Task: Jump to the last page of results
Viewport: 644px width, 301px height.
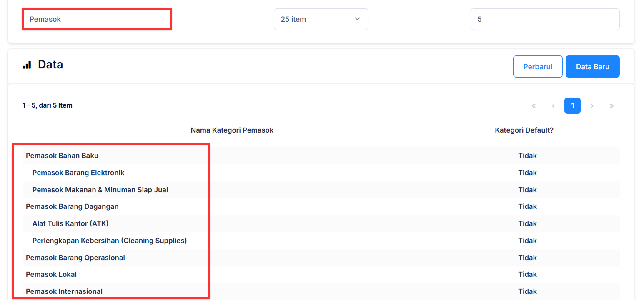Action: [611, 106]
